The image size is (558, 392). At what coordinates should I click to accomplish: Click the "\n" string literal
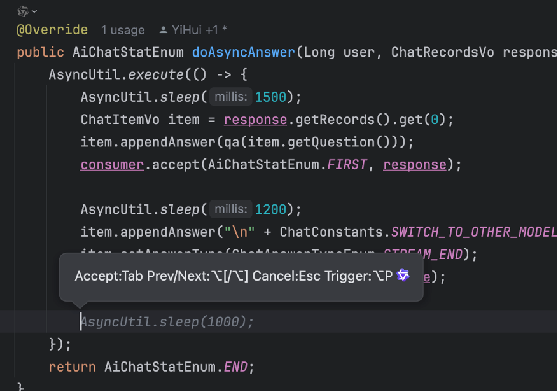click(x=239, y=232)
